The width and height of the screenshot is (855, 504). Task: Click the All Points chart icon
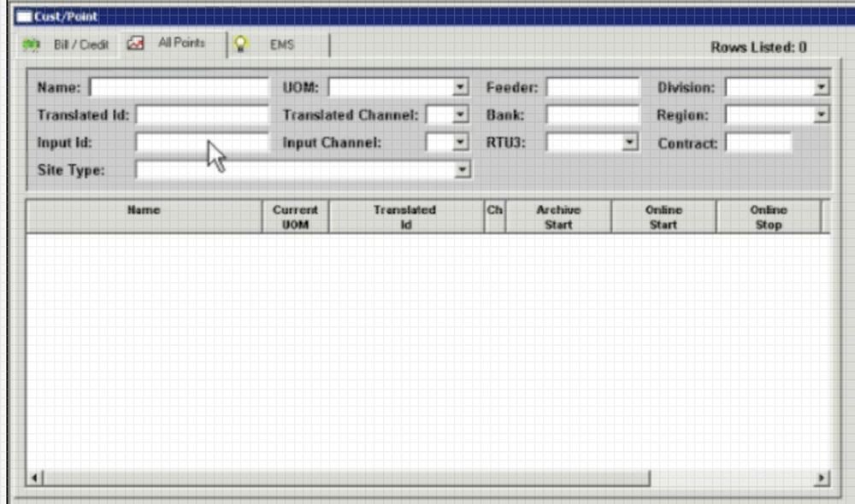click(x=135, y=43)
